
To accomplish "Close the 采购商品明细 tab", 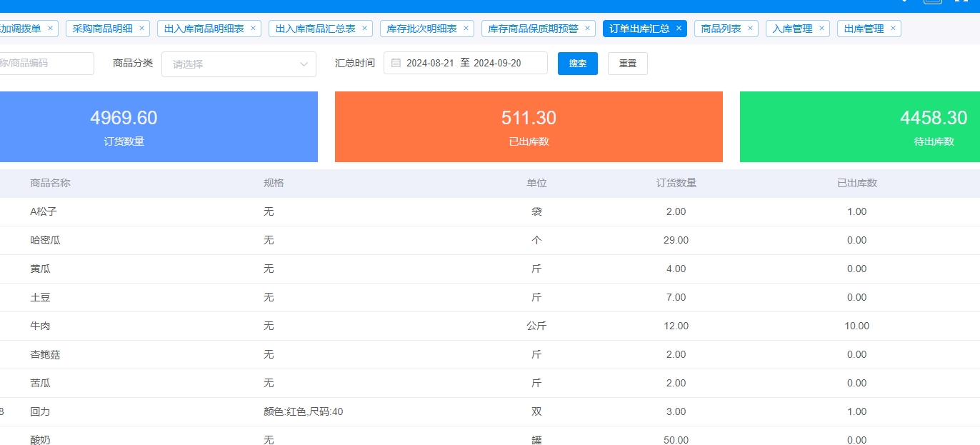I will [x=141, y=29].
